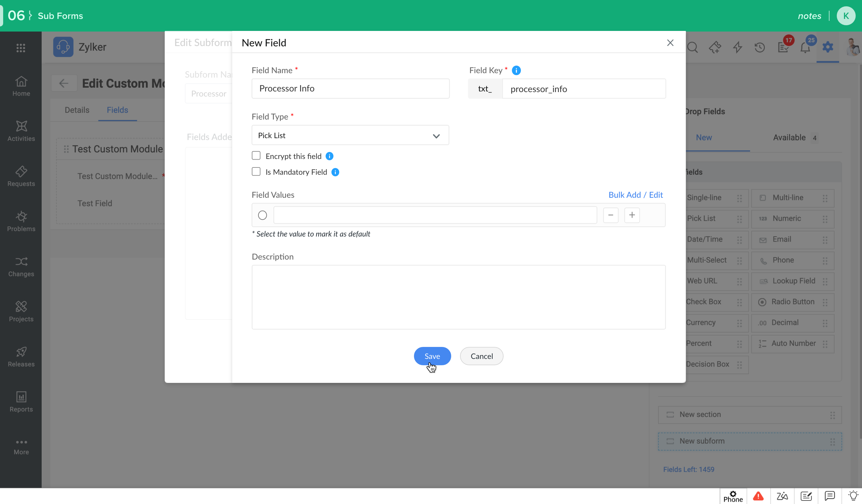Viewport: 862px width, 504px height.
Task: Click the notifications bell icon
Action: click(x=805, y=47)
